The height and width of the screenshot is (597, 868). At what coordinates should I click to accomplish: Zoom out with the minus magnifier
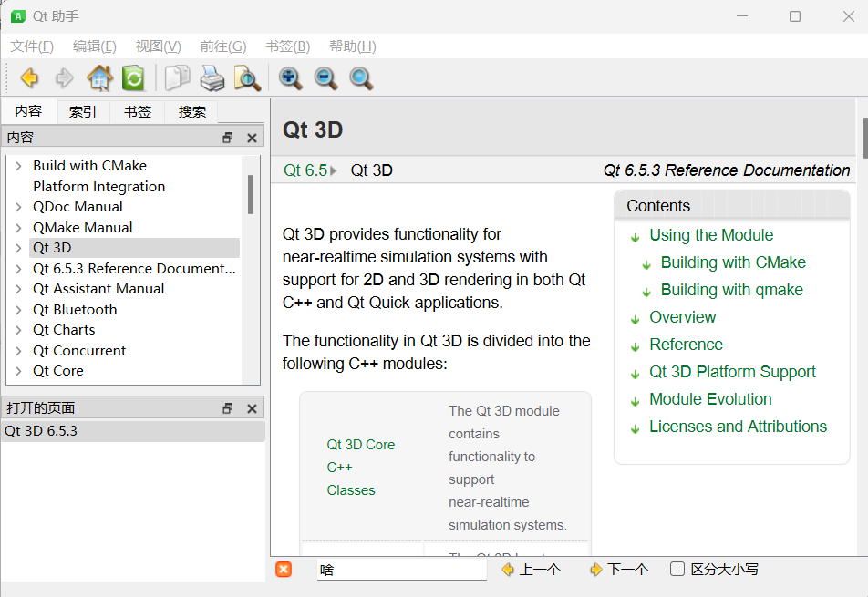(326, 78)
